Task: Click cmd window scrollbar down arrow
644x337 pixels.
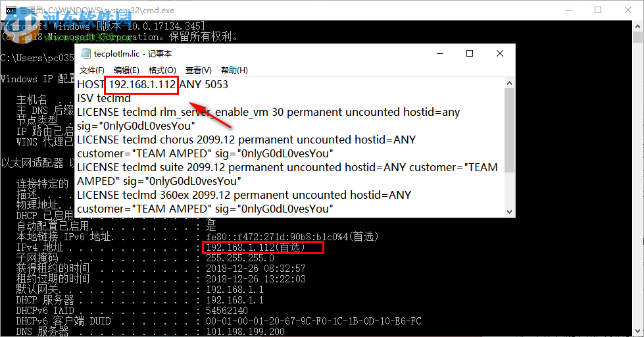Action: [x=638, y=331]
